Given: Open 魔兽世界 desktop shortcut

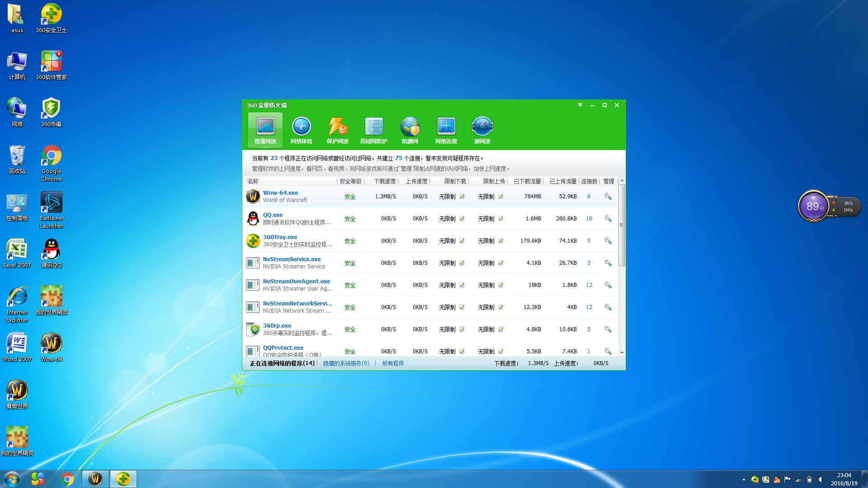Looking at the screenshot, I should 17,394.
